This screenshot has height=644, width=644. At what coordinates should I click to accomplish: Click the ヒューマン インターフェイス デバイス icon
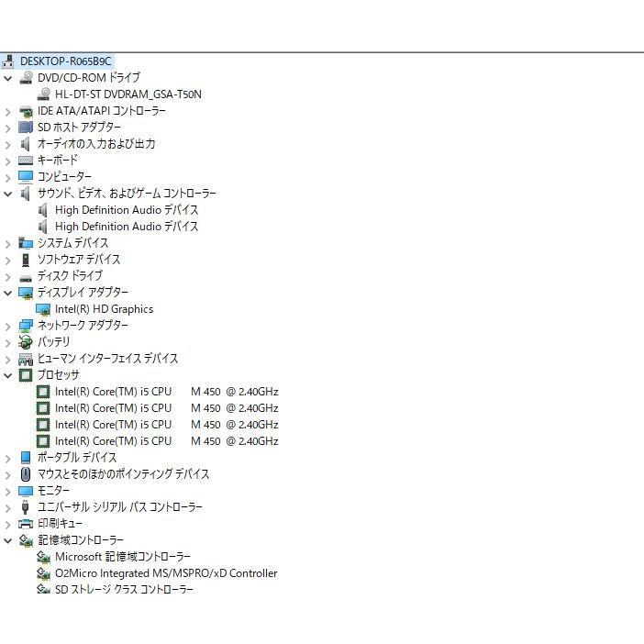(26, 359)
